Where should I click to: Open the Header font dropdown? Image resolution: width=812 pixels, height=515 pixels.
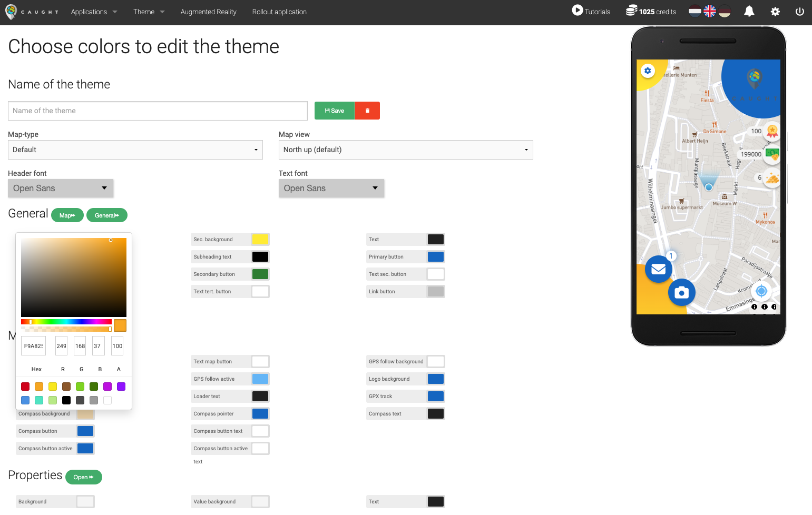pos(60,188)
